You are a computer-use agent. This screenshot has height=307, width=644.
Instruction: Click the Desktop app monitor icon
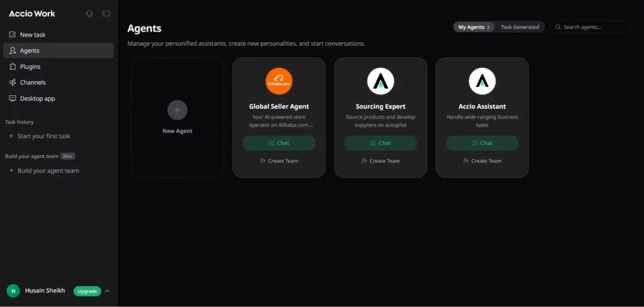[13, 99]
